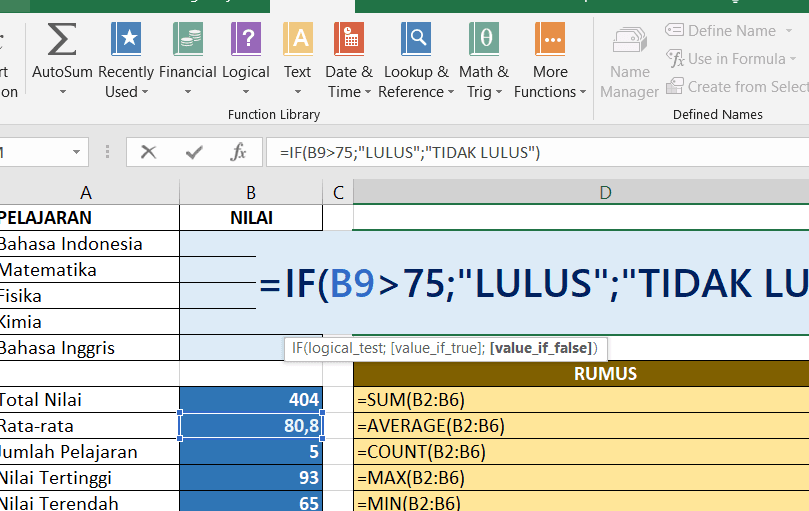Open the Name Box dropdown arrow
809x511 pixels.
tap(76, 152)
